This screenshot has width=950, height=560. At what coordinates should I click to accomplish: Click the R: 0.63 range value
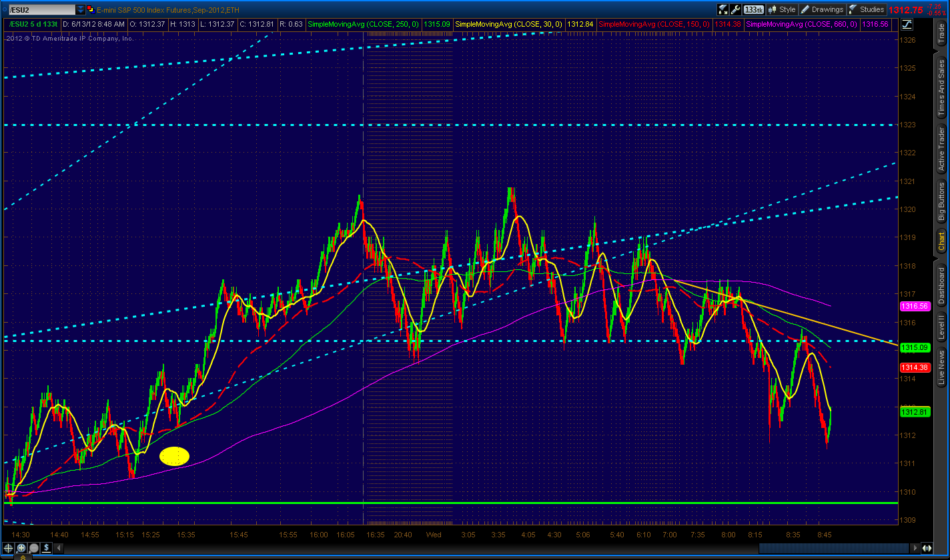point(292,24)
